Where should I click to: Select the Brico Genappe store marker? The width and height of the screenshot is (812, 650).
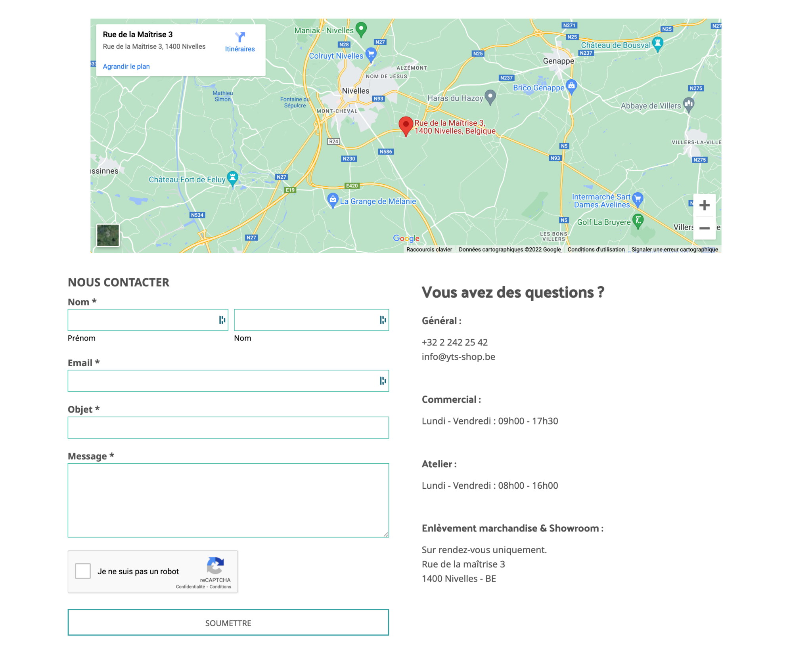pyautogui.click(x=571, y=84)
